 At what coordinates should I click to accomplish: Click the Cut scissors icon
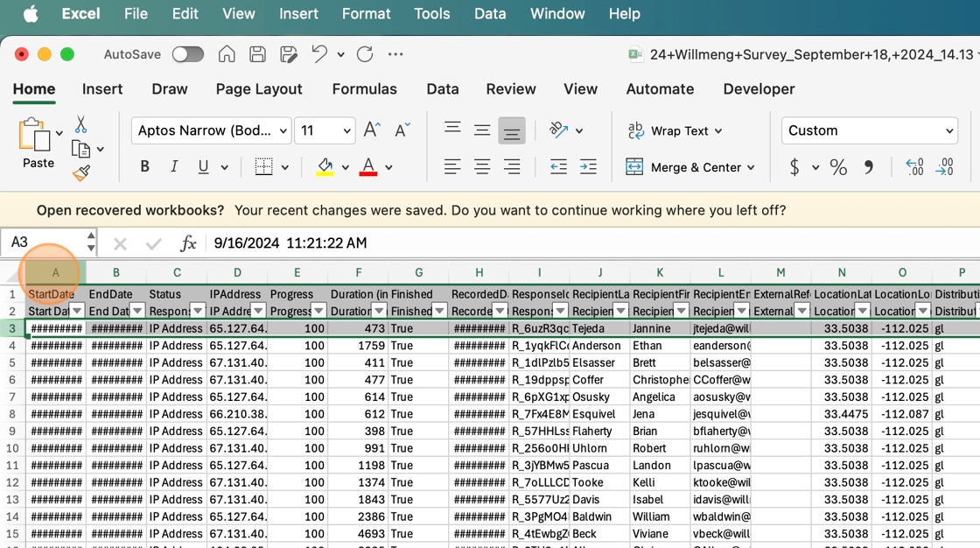pyautogui.click(x=80, y=125)
